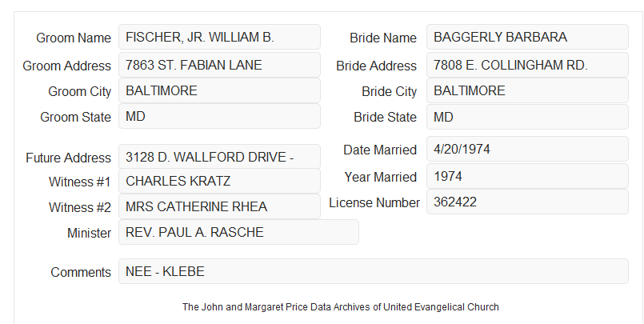The image size is (644, 324).
Task: Focus the Witness #2 field
Action: [x=219, y=206]
